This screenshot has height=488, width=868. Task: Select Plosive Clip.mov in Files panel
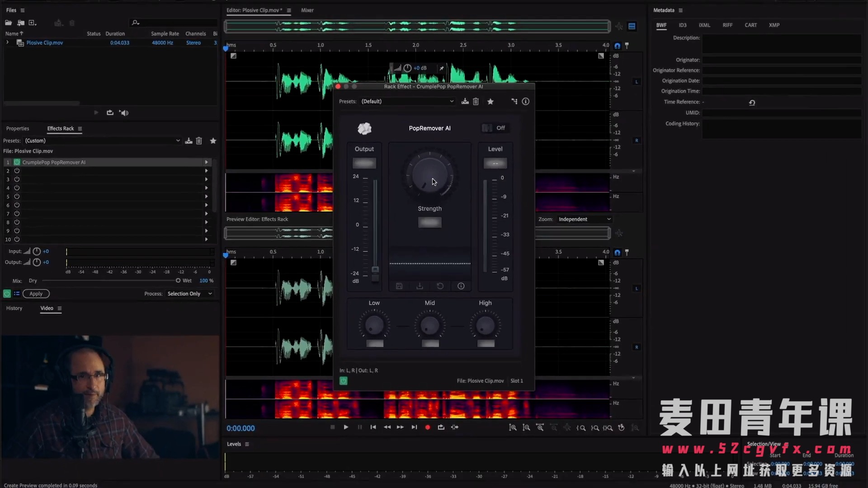(x=44, y=42)
